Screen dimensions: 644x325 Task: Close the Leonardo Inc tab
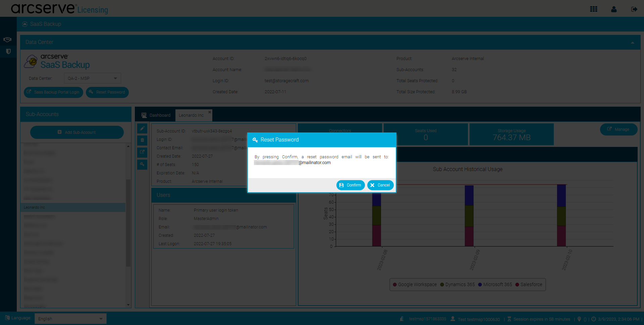point(210,112)
